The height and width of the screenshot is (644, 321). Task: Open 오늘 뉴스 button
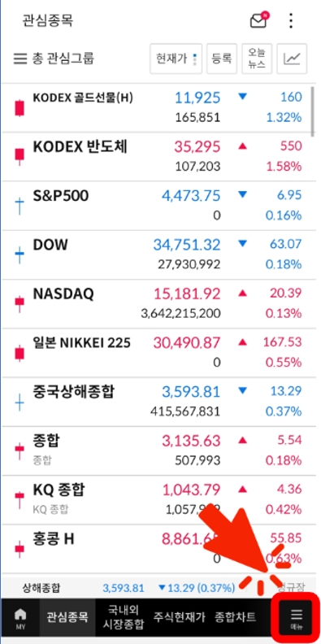point(257,59)
